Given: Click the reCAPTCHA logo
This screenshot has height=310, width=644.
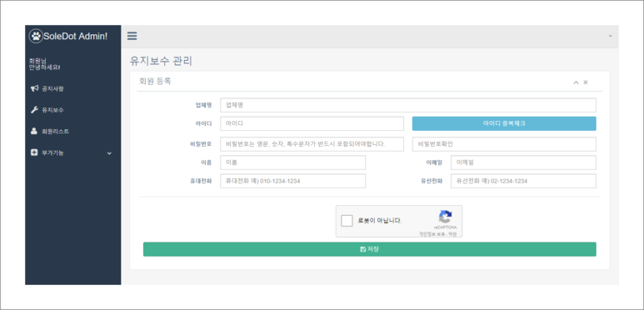Looking at the screenshot, I should (x=445, y=217).
